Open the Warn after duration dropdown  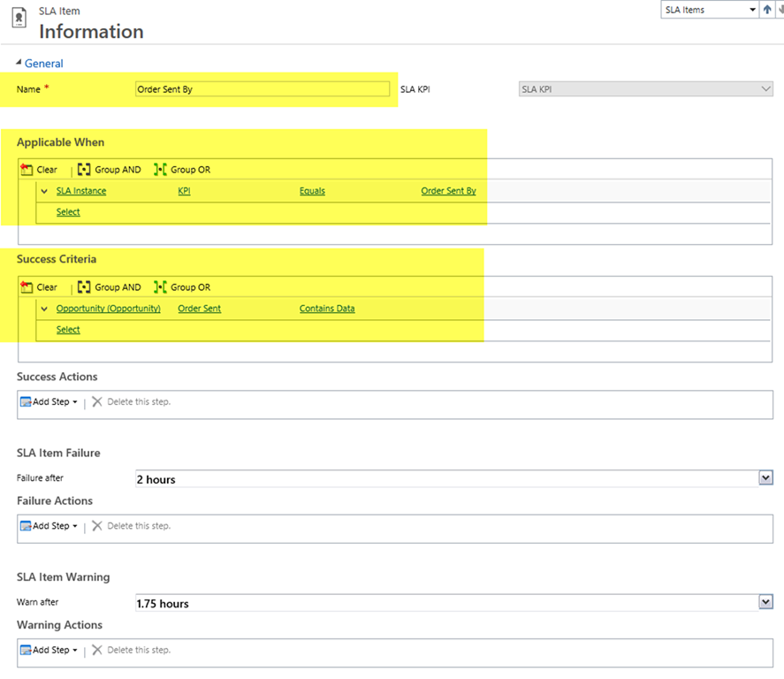765,603
